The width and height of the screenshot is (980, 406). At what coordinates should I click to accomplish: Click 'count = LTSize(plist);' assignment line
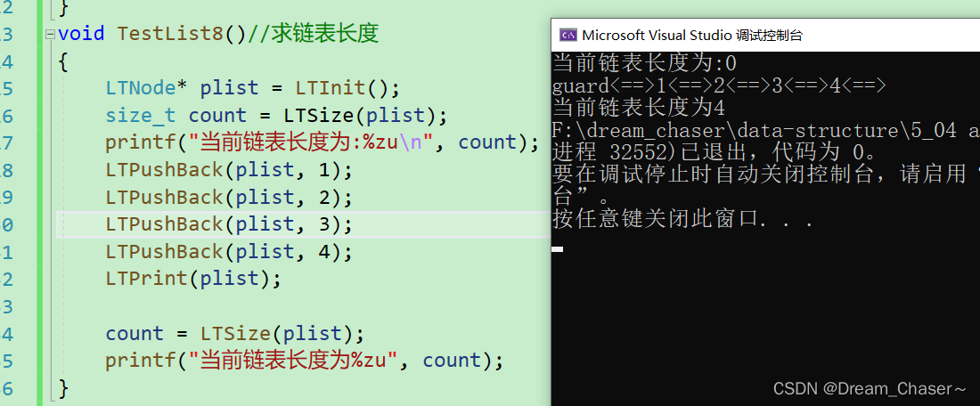[234, 334]
